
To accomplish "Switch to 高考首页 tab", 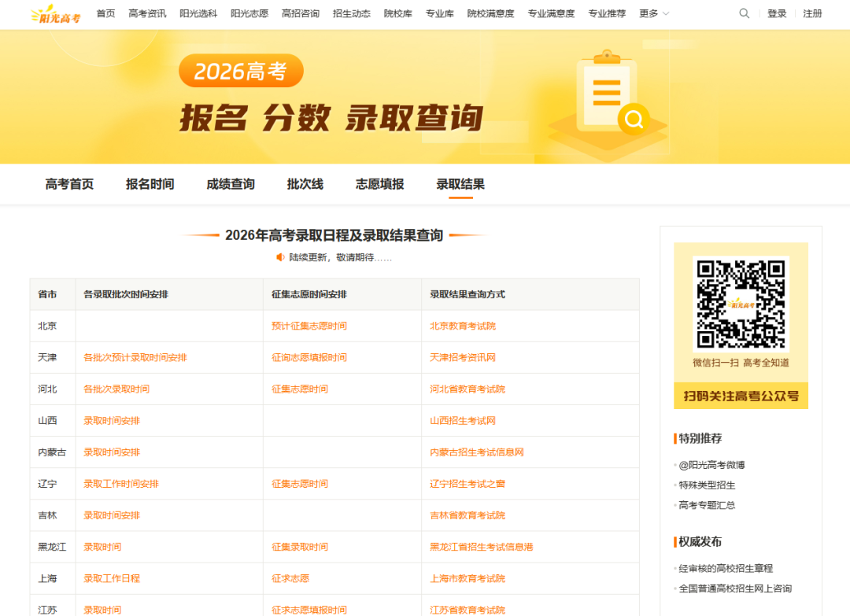I will (x=69, y=184).
